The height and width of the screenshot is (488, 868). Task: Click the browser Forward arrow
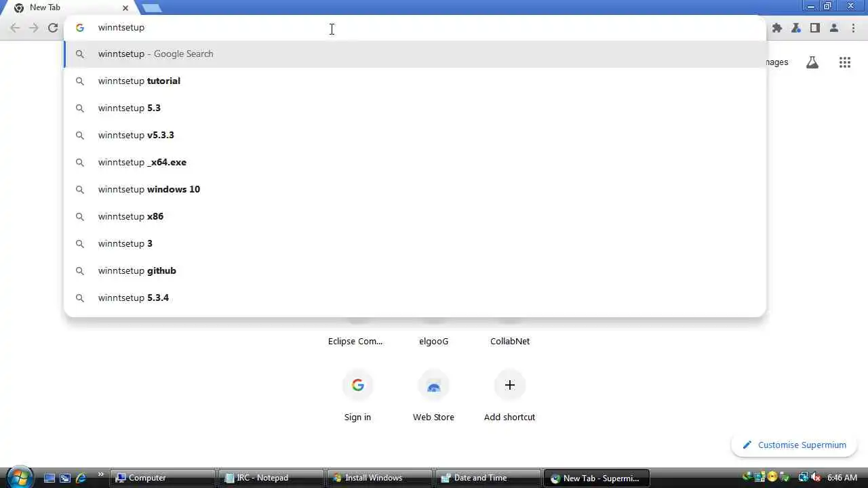point(34,28)
